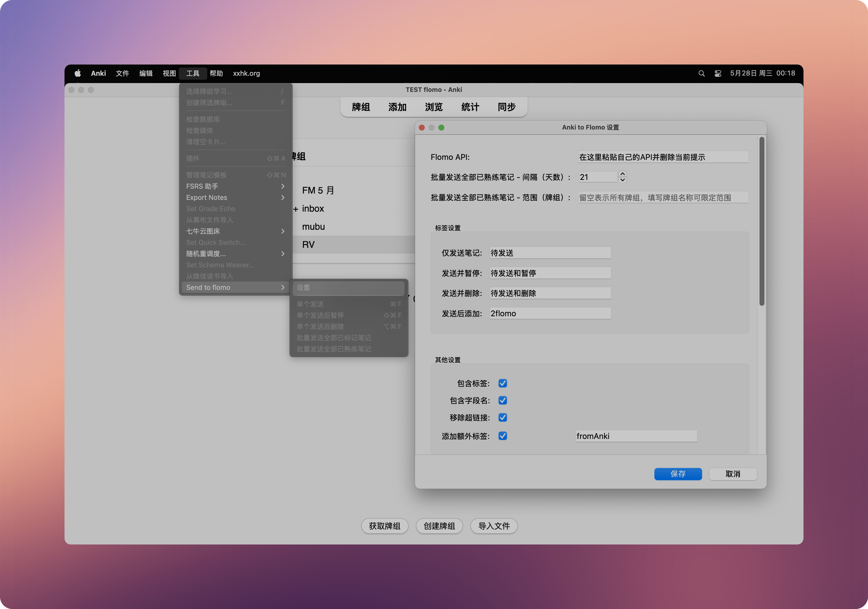The height and width of the screenshot is (609, 868).
Task: Click the red close dot of settings dialog
Action: [422, 127]
